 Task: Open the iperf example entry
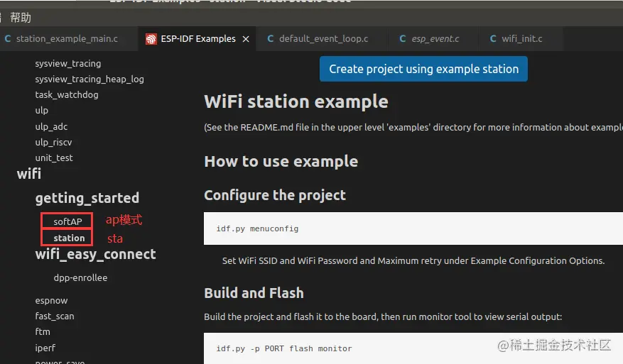(x=45, y=348)
